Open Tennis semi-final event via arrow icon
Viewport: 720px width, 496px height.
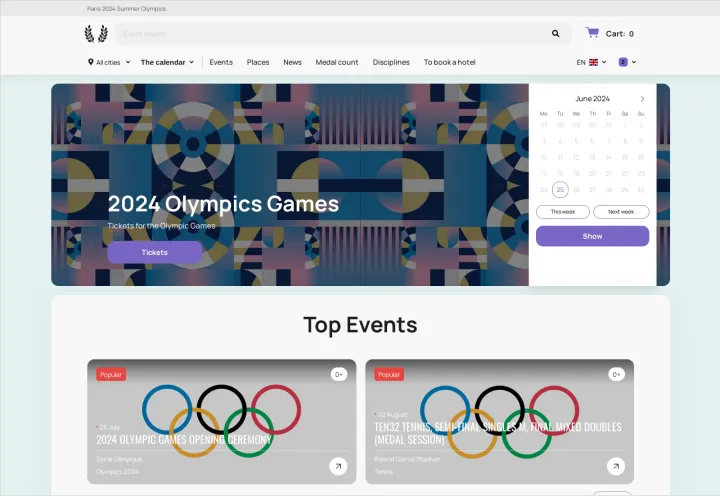pyautogui.click(x=616, y=466)
